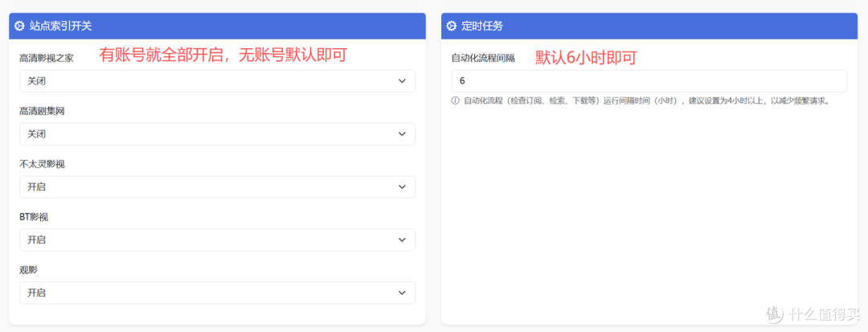Click the gear icon beside 站点索引开关
The width and height of the screenshot is (868, 332).
[19, 26]
